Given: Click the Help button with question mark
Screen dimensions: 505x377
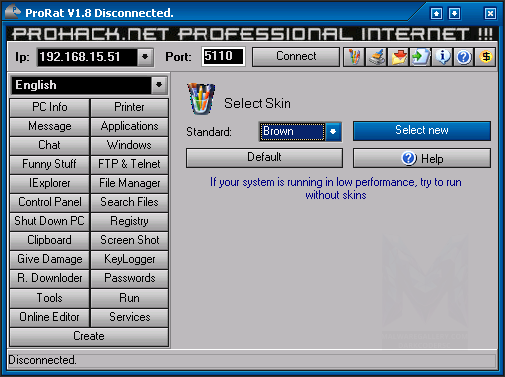Looking at the screenshot, I should [x=422, y=158].
